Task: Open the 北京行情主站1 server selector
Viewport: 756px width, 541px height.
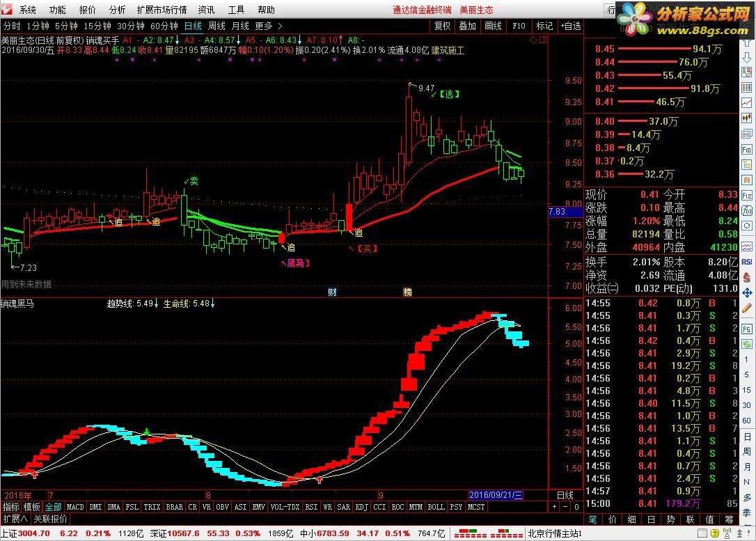Action: (x=555, y=534)
